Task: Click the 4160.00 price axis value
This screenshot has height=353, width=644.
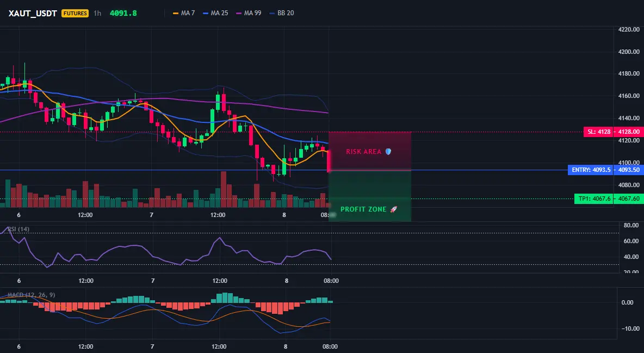Action: (x=629, y=96)
